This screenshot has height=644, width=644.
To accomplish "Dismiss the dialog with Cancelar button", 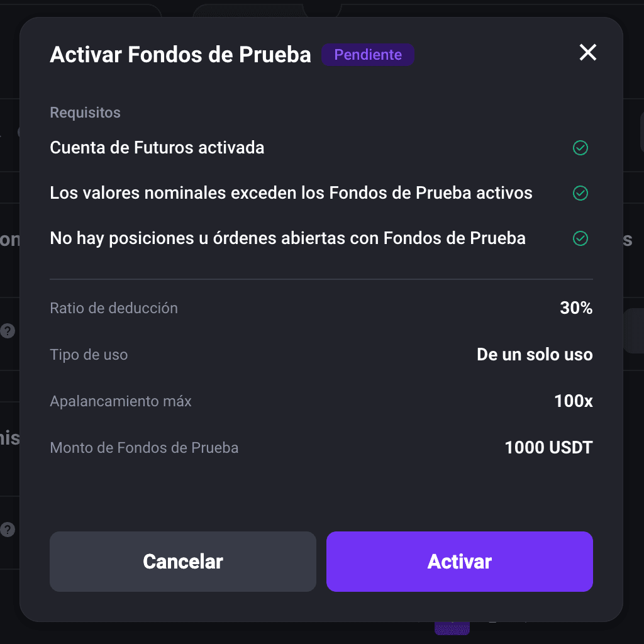I will pos(183,562).
